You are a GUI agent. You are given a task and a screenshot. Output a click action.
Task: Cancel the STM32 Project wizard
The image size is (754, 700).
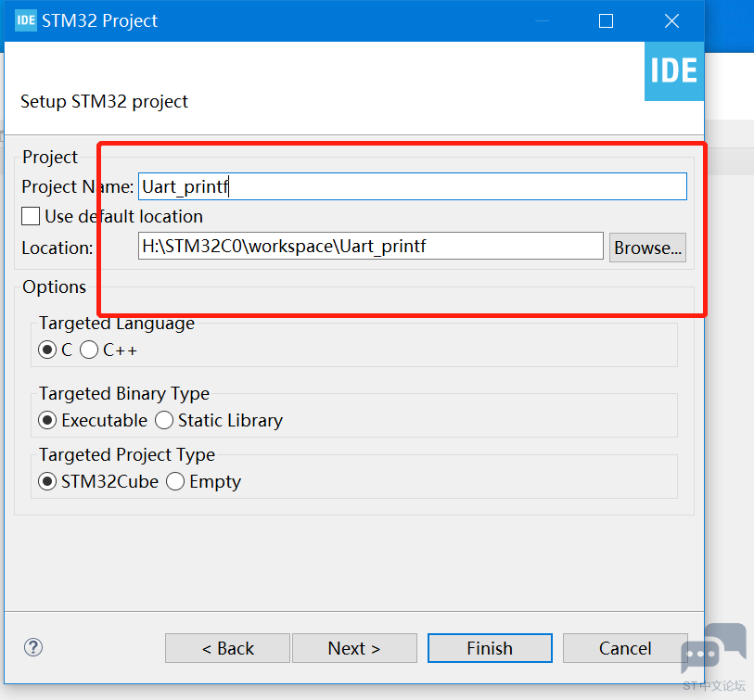pos(625,648)
